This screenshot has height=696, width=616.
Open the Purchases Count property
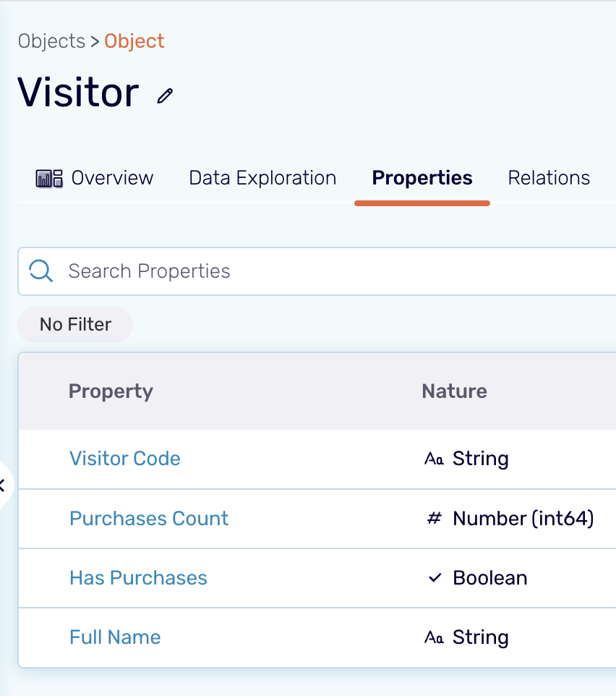pos(149,519)
